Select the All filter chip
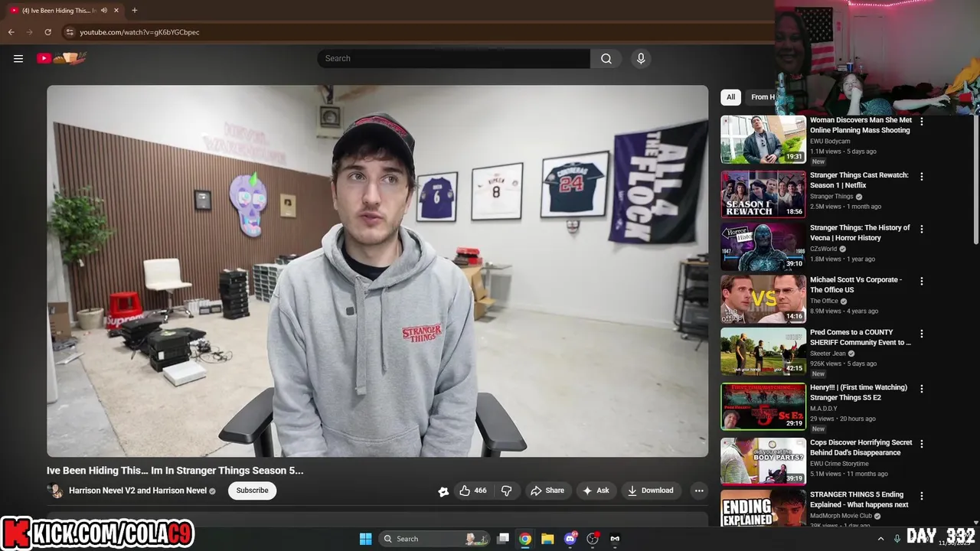Screen dimensions: 980x551 pyautogui.click(x=730, y=97)
